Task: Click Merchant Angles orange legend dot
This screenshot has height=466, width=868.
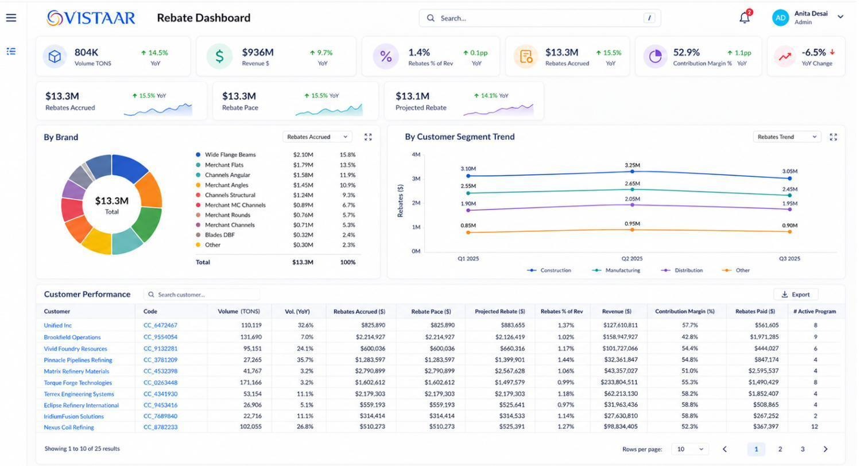Action: 198,185
